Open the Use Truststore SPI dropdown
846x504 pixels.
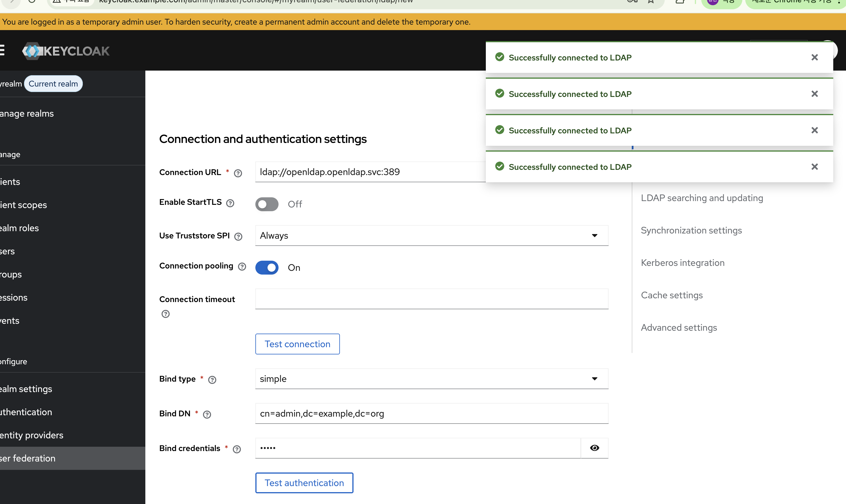click(431, 236)
